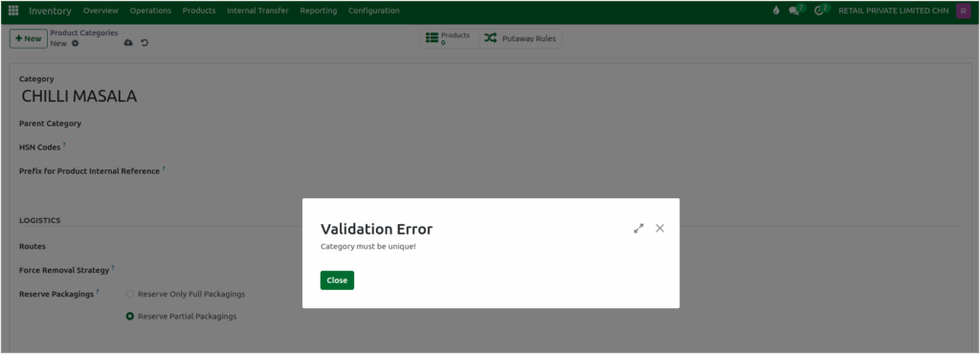Open the chat messages icon

point(793,11)
